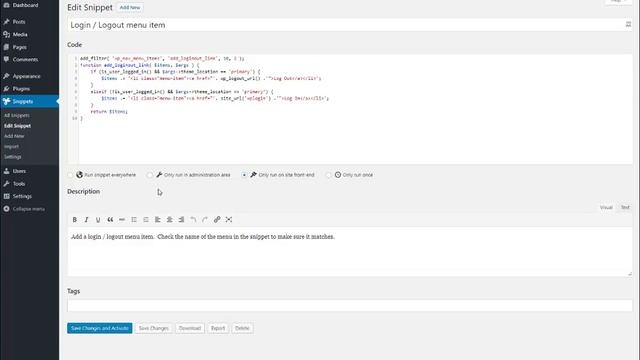Undo last description edit
This screenshot has height=360, width=640.
[x=193, y=220]
